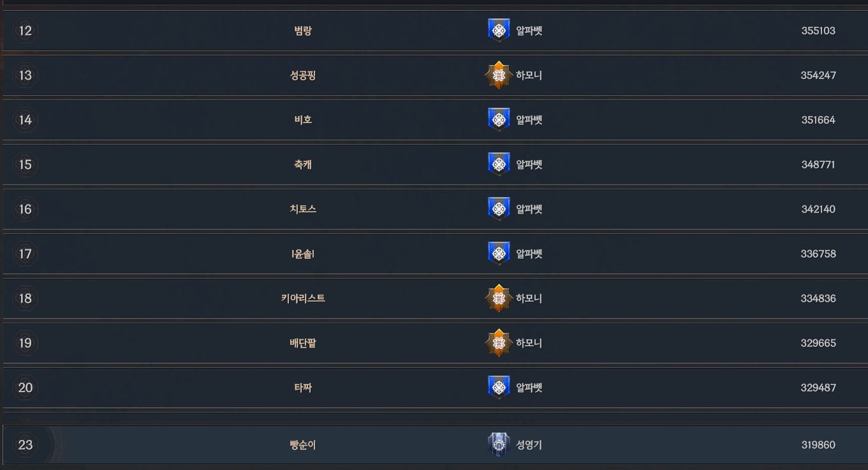The image size is (868, 470).
Task: Click the blue emblem icon in 비호's row
Action: [499, 119]
